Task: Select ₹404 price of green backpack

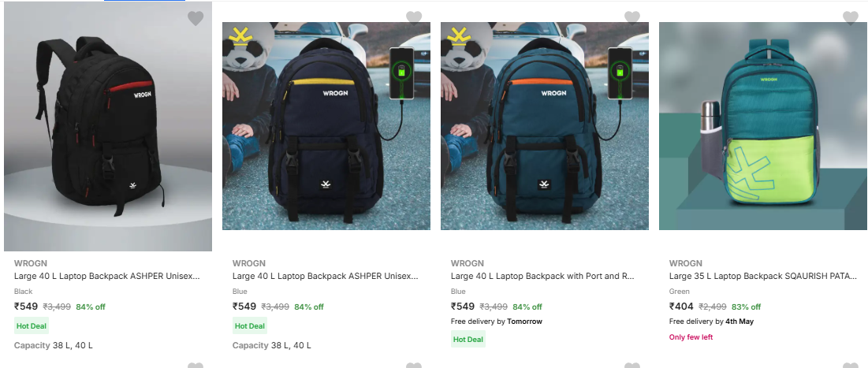Action: 681,307
